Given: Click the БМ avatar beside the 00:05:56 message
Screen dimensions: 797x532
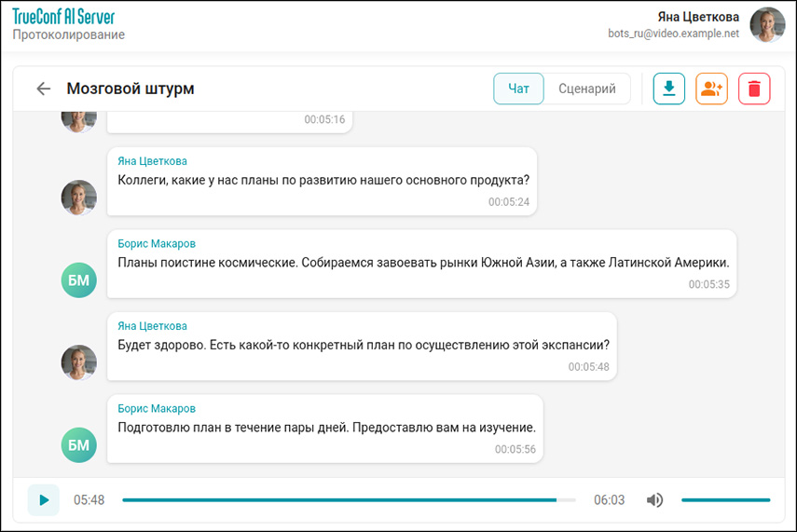Looking at the screenshot, I should pos(79,445).
